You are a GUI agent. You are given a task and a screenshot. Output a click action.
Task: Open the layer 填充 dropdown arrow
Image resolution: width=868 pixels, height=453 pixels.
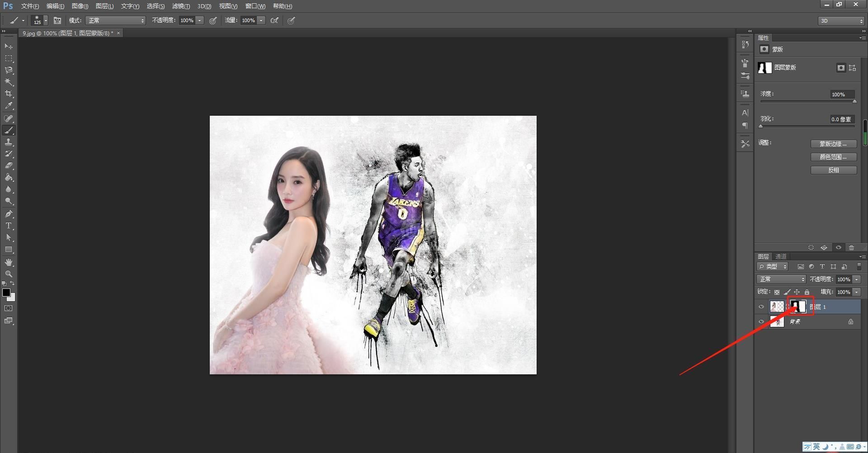(856, 292)
